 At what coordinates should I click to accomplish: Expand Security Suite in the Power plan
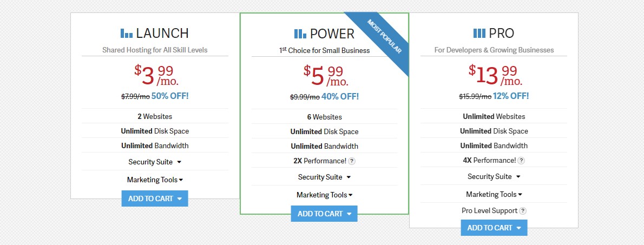[325, 177]
